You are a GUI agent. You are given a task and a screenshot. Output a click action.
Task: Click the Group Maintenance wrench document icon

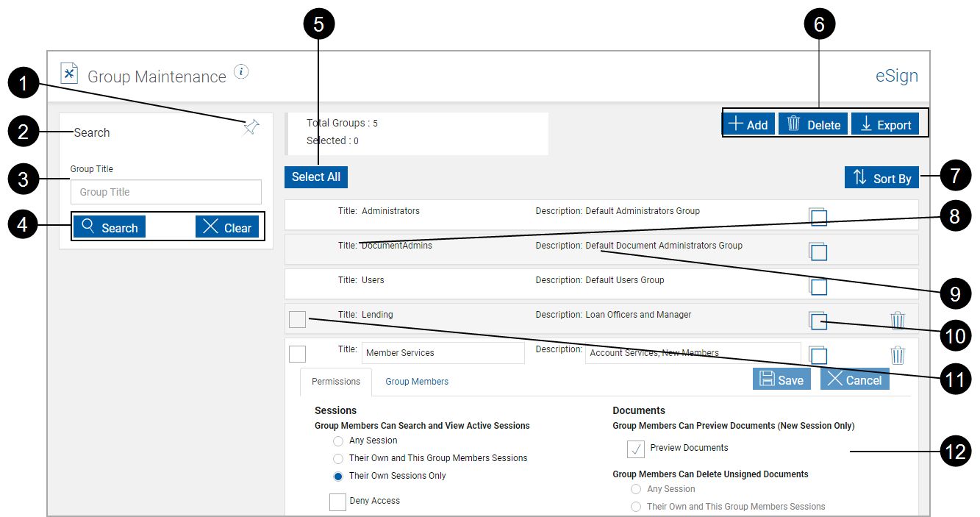pyautogui.click(x=69, y=73)
